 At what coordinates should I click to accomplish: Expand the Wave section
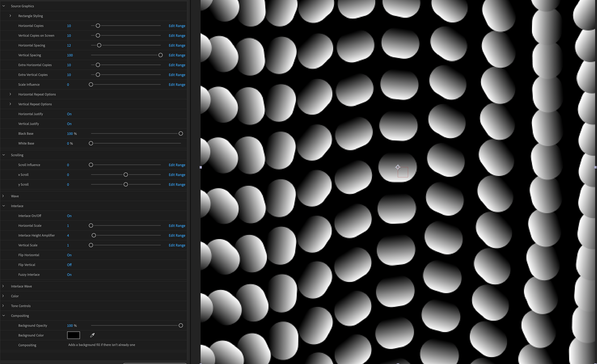point(3,196)
